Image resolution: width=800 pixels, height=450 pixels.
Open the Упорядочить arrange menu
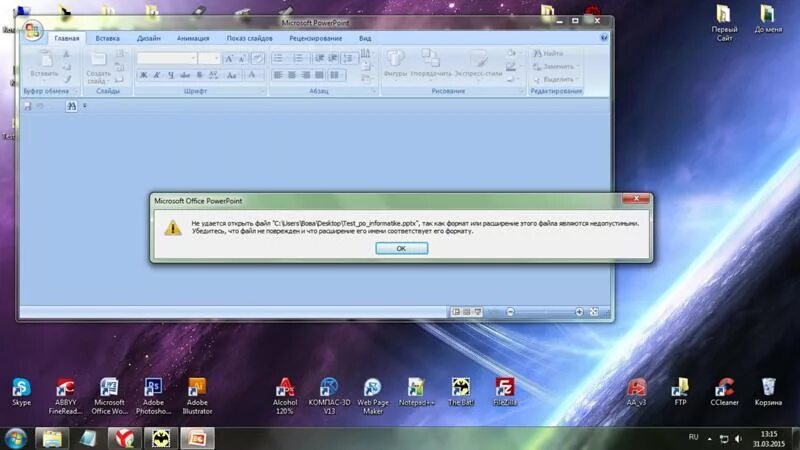431,63
